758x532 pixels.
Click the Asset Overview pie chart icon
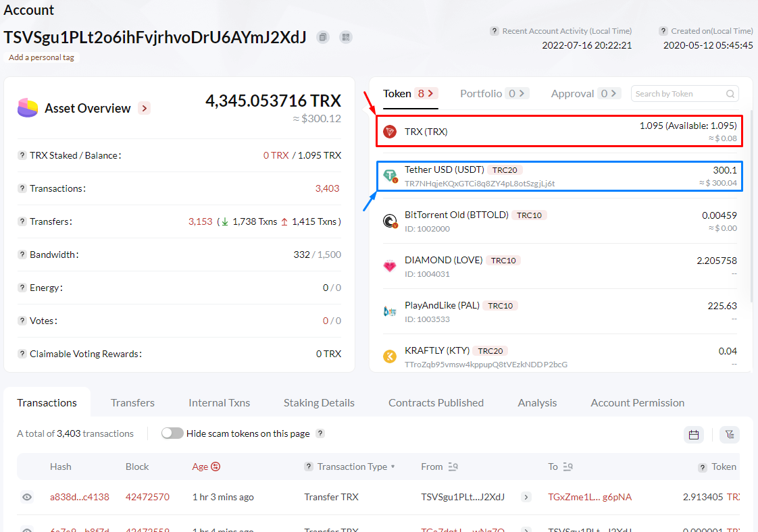[x=28, y=108]
